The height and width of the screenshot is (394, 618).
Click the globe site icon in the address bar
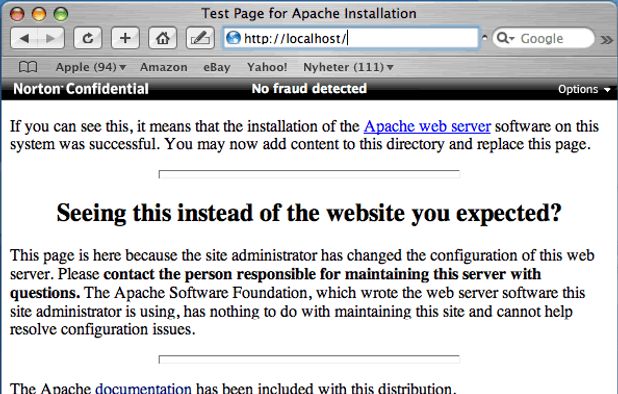pos(233,38)
